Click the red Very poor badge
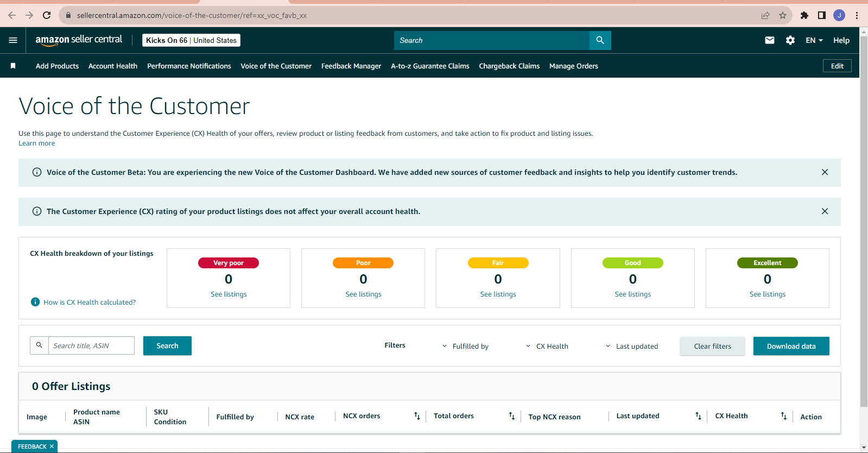This screenshot has width=868, height=453. tap(229, 263)
